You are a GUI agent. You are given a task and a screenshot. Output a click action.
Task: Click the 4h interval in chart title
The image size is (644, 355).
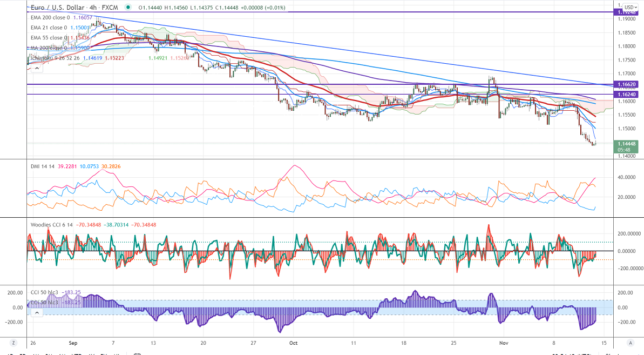tap(93, 8)
